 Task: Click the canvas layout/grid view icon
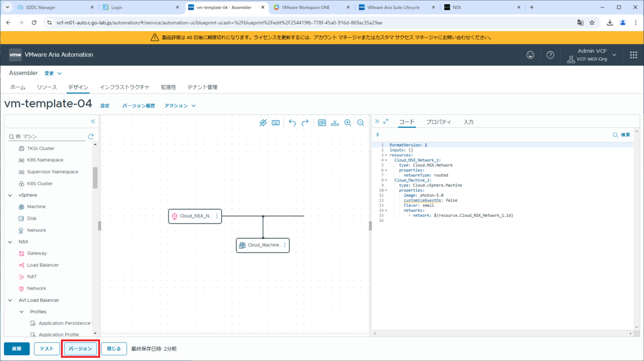322,122
